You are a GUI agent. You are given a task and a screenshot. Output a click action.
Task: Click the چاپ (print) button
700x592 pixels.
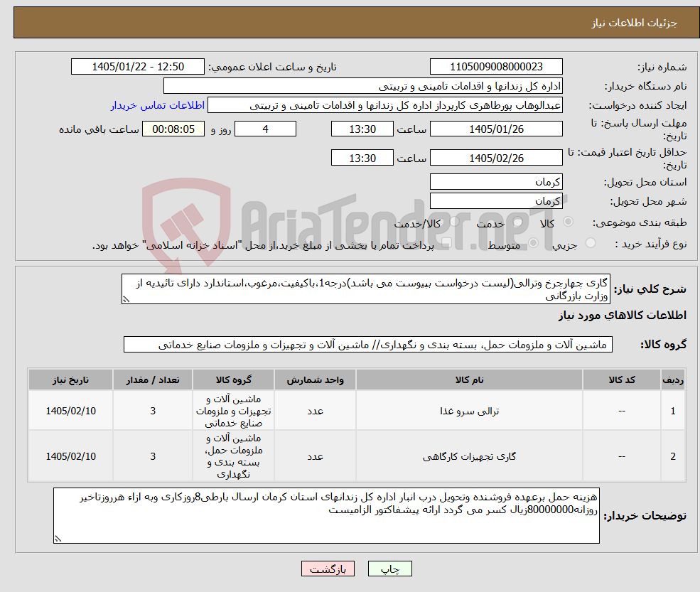click(x=389, y=569)
